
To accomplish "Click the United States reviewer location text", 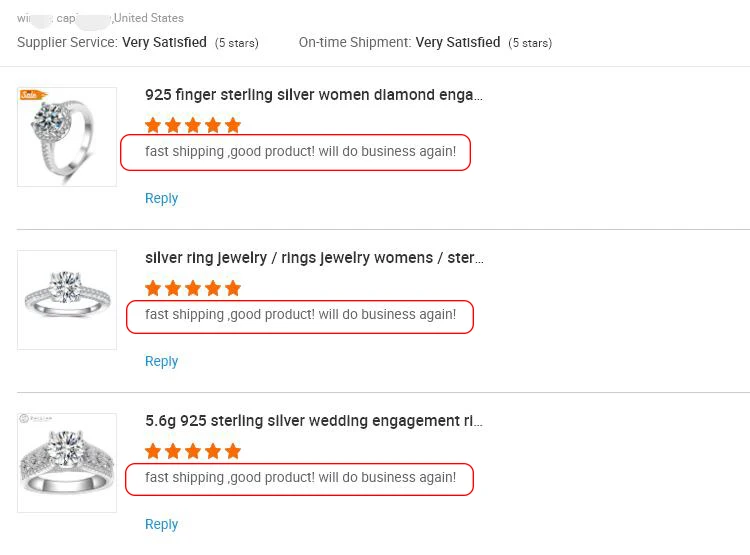I will [x=149, y=18].
